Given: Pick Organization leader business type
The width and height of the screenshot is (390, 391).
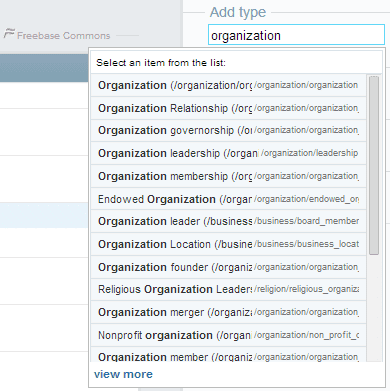Looking at the screenshot, I should click(x=228, y=221).
